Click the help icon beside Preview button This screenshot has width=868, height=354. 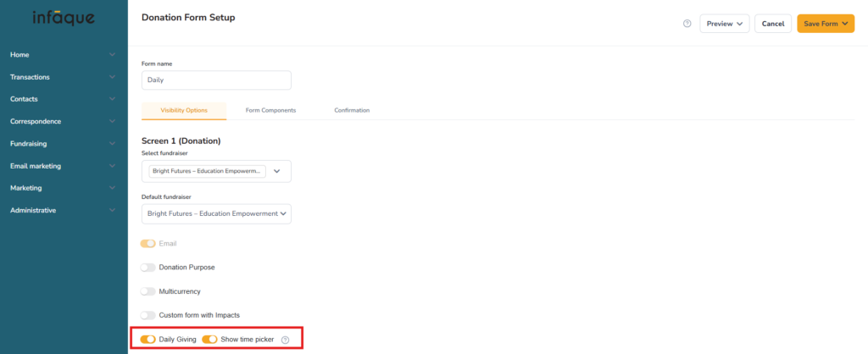coord(687,24)
